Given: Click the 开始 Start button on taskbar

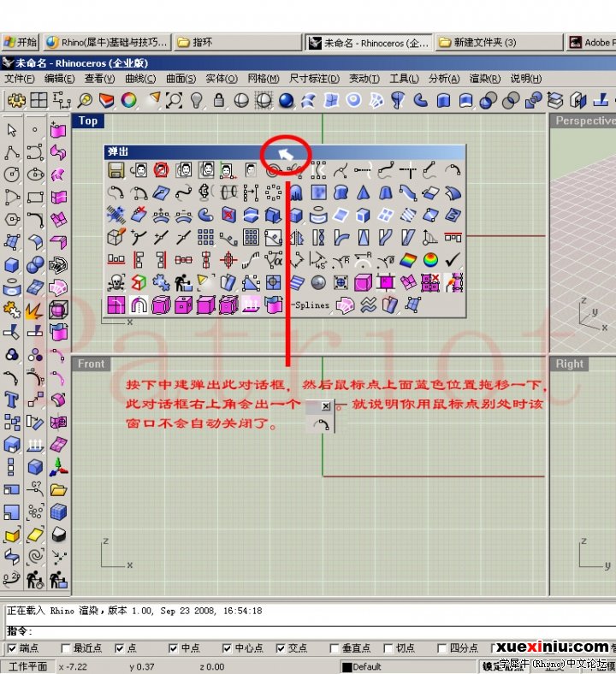Looking at the screenshot, I should coord(21,42).
